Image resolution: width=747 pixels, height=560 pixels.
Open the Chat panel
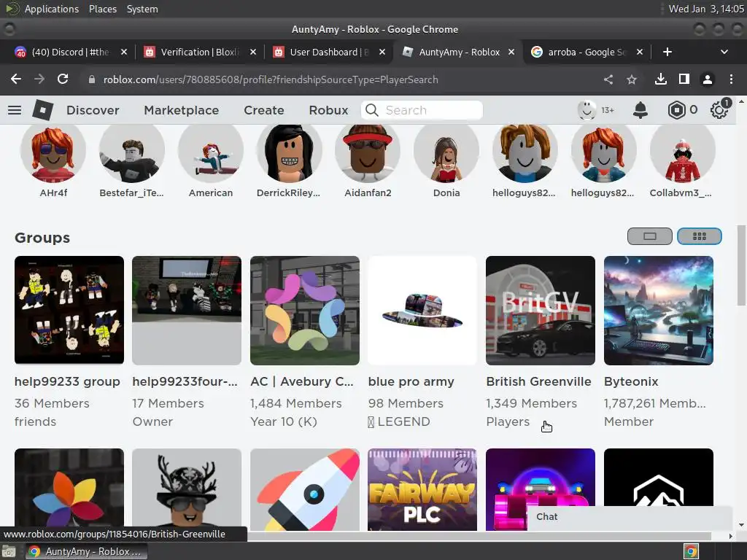coord(629,517)
